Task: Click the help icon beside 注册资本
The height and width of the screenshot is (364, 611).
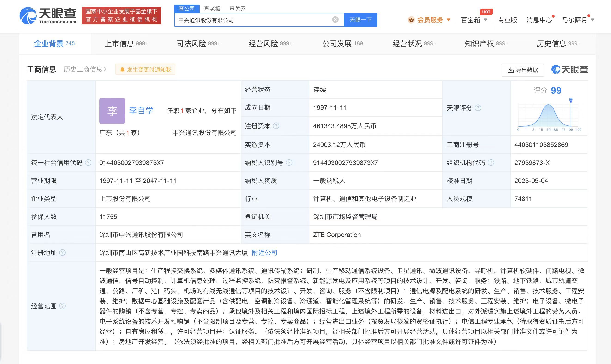Action: tap(277, 126)
